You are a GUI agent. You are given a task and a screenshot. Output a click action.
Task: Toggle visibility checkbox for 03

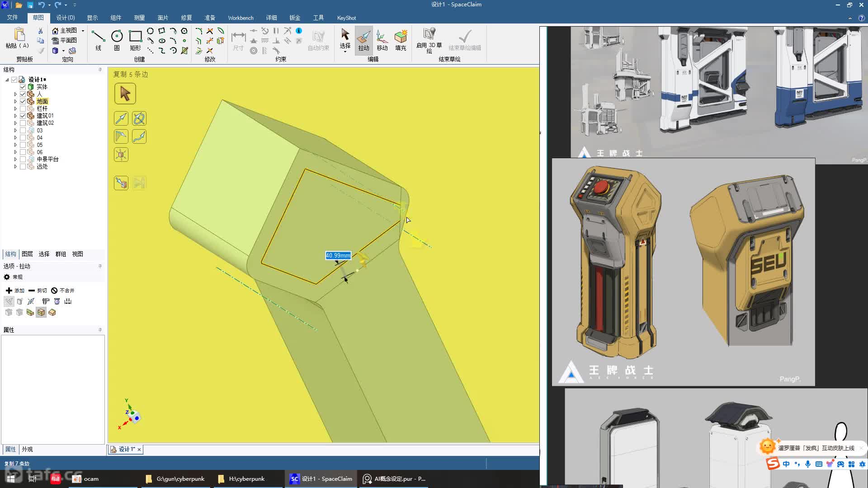tap(23, 130)
